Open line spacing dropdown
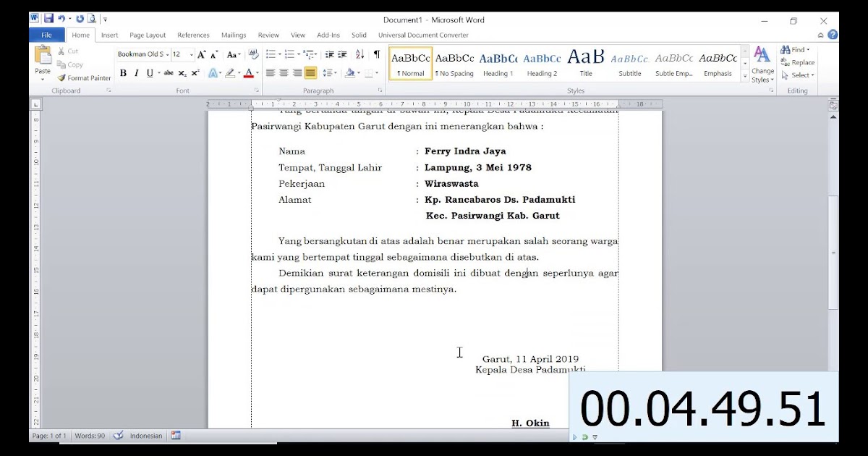The height and width of the screenshot is (456, 868). click(330, 73)
